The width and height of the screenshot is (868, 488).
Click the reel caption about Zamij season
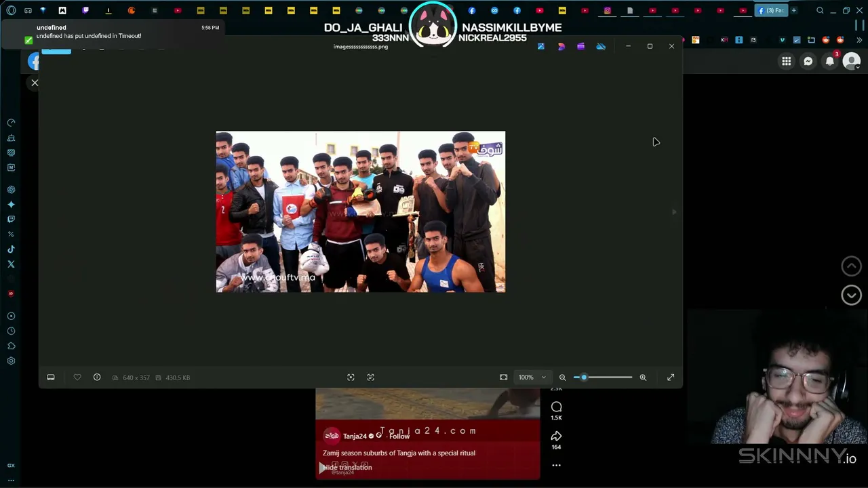[x=399, y=453]
